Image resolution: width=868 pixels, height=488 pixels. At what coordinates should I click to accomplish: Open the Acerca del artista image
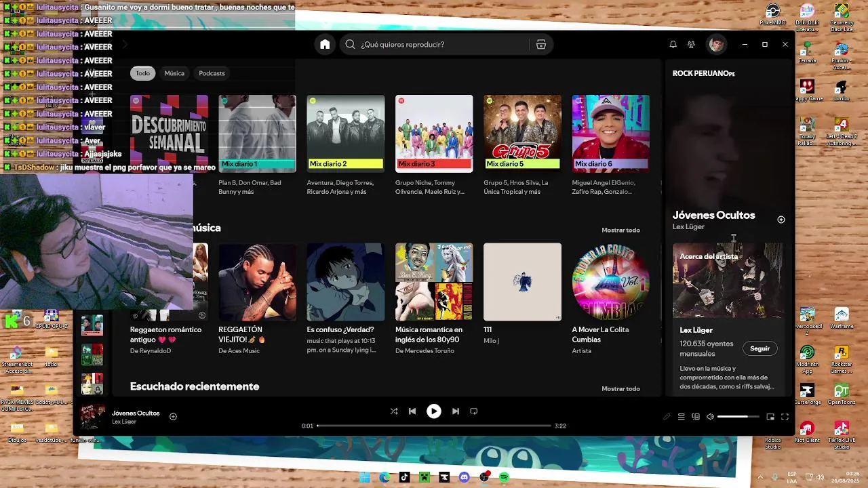pyautogui.click(x=728, y=280)
